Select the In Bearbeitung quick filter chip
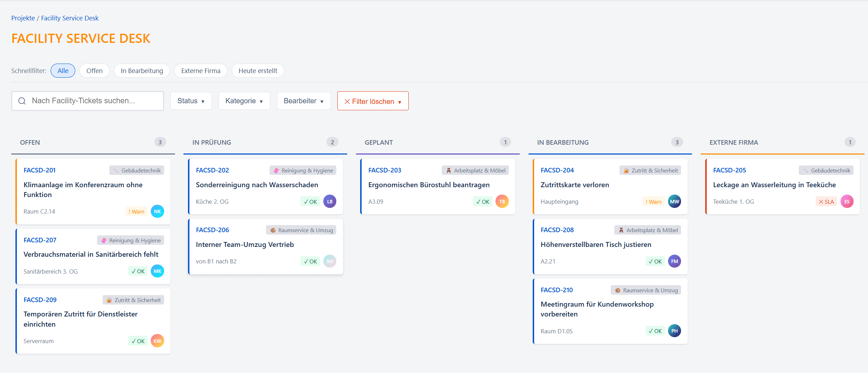The height and width of the screenshot is (373, 868). (142, 71)
